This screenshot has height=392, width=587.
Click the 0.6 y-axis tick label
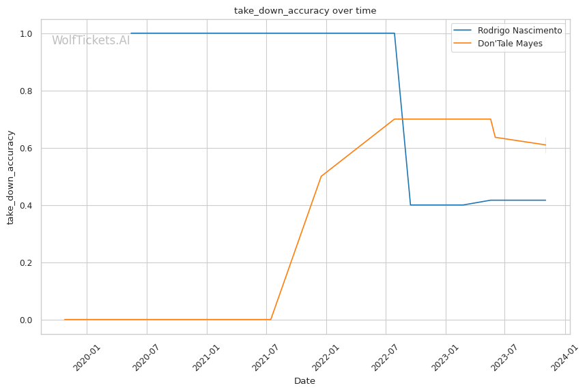coord(26,148)
